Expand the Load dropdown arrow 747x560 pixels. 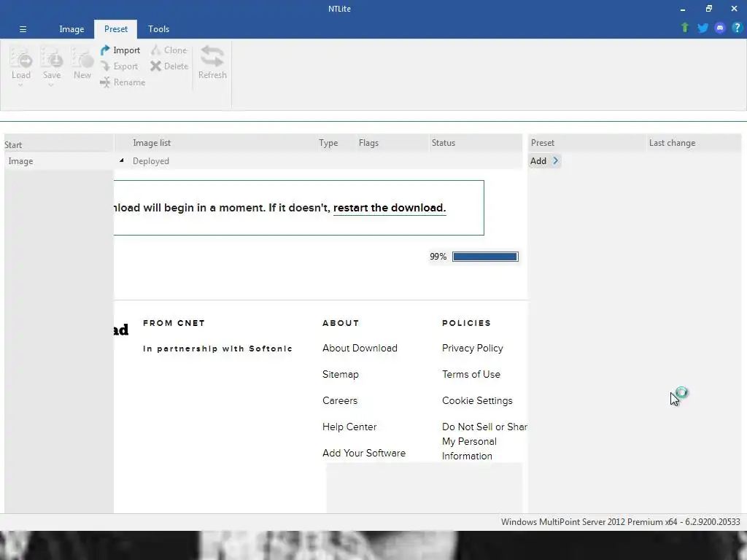(x=20, y=85)
